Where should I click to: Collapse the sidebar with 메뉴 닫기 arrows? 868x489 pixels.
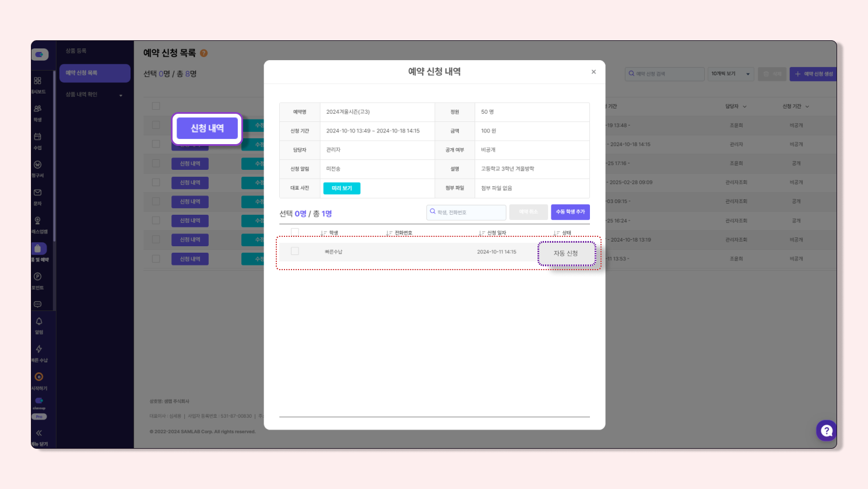[x=39, y=433]
